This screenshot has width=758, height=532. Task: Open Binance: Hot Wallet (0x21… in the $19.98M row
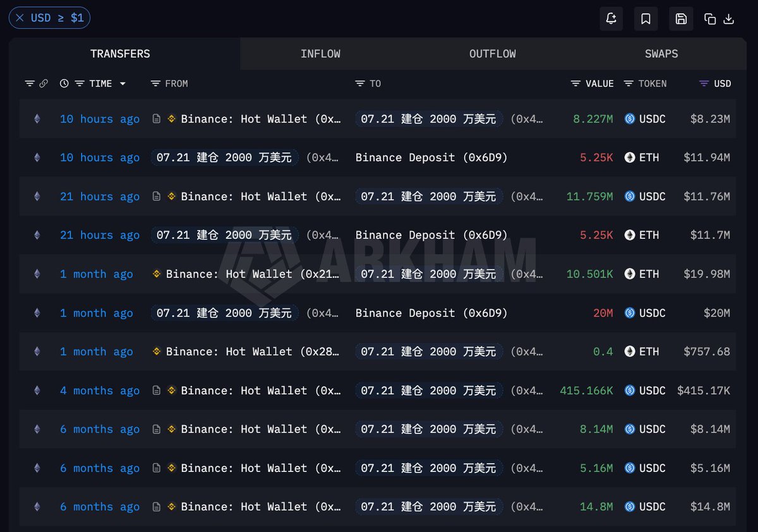pos(253,274)
